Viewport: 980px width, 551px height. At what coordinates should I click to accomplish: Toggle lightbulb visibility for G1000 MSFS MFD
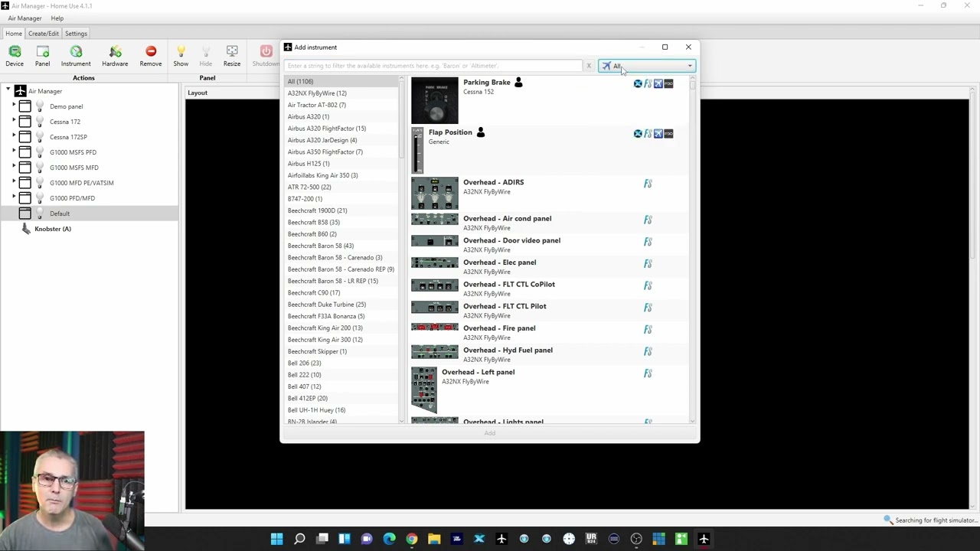click(40, 168)
